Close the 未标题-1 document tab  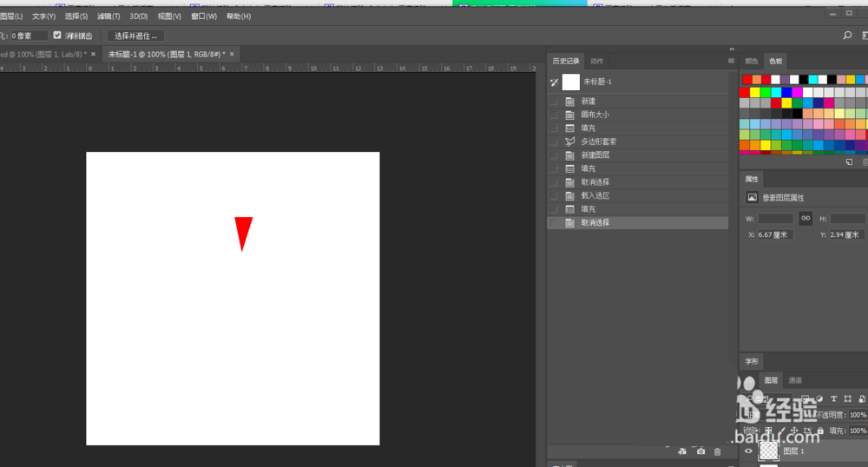[x=232, y=54]
